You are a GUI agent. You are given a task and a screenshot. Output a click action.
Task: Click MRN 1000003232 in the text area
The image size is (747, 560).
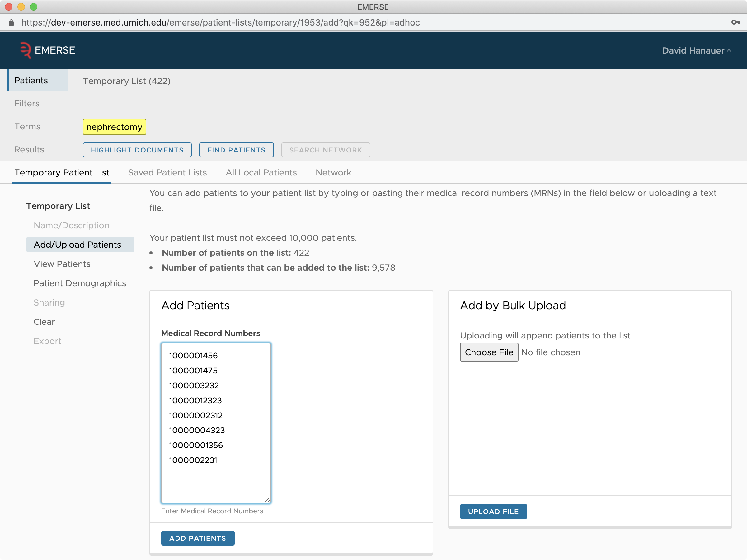tap(194, 385)
